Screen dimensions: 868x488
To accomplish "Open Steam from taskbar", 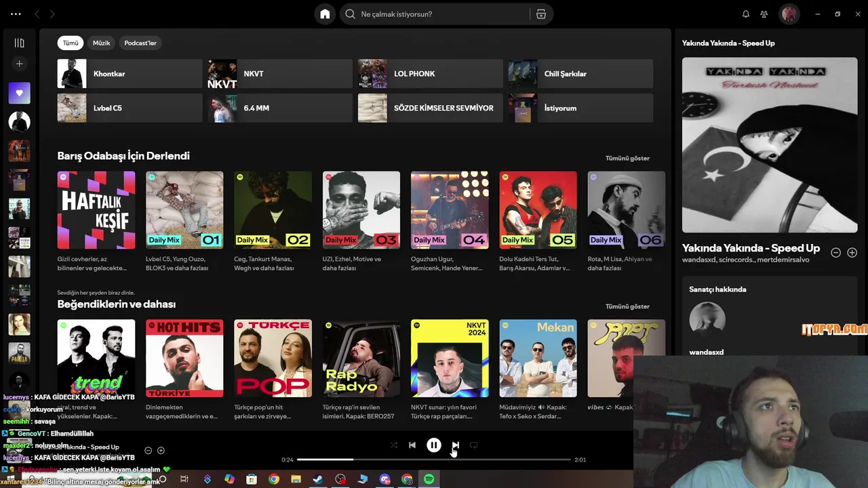I will 317,479.
